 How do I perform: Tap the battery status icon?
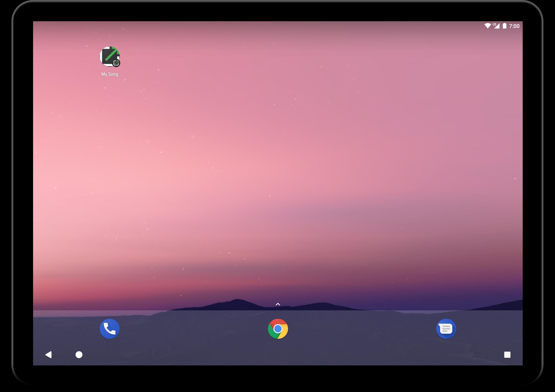[505, 26]
